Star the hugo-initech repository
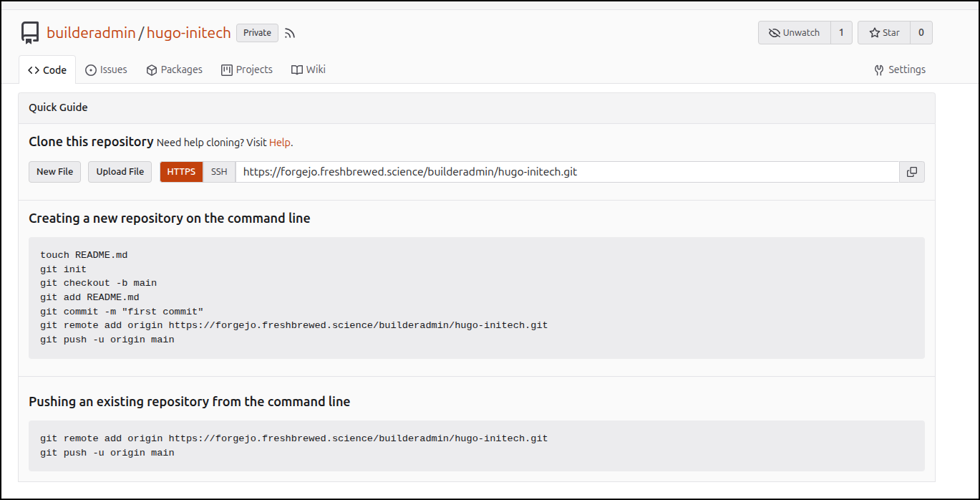This screenshot has width=980, height=500. pos(884,33)
